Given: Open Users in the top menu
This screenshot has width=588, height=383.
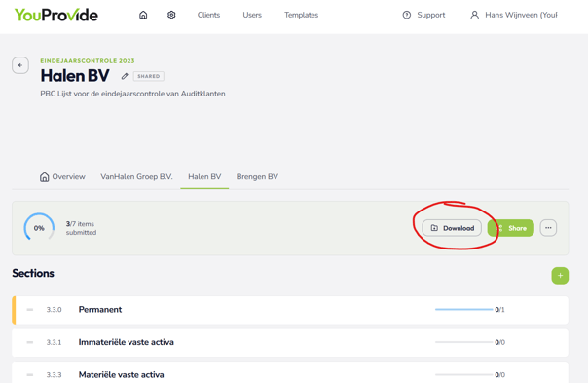Looking at the screenshot, I should pyautogui.click(x=252, y=15).
